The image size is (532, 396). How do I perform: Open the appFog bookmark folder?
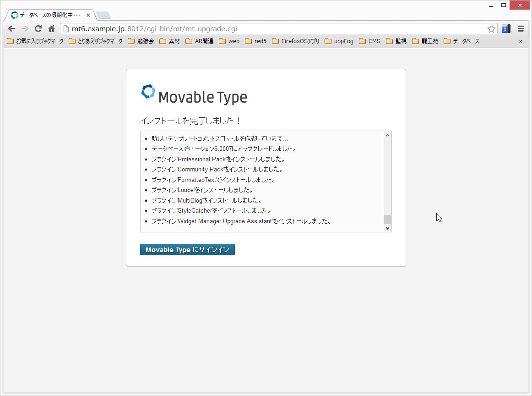click(339, 41)
